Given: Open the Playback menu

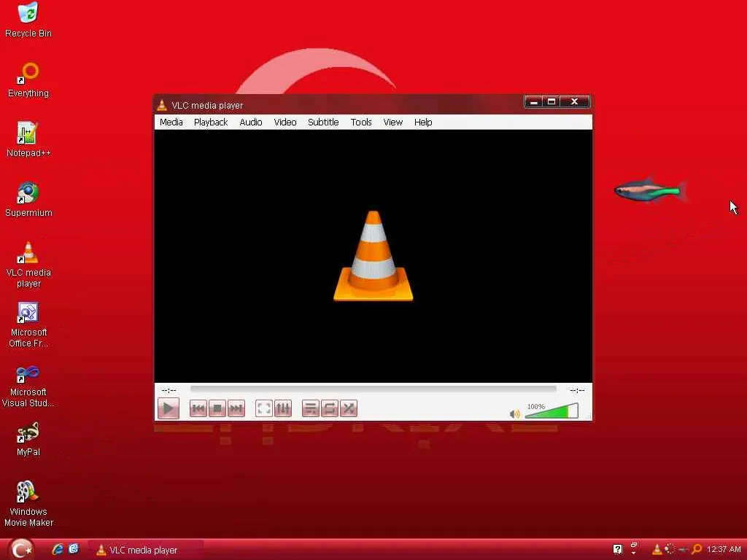Looking at the screenshot, I should pyautogui.click(x=211, y=122).
